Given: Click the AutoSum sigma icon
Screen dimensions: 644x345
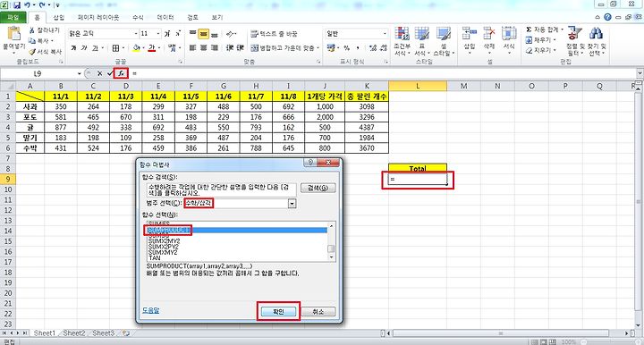Looking at the screenshot, I should (529, 29).
